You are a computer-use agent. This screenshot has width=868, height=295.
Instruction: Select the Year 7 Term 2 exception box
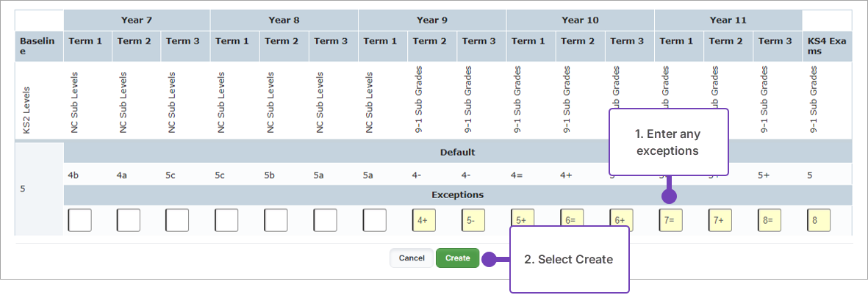(x=129, y=220)
